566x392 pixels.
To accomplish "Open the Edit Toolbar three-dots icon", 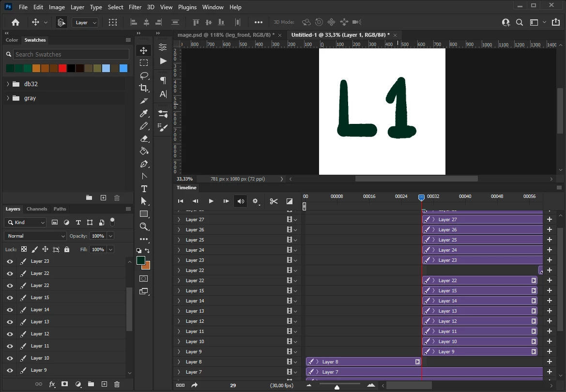I will (144, 239).
